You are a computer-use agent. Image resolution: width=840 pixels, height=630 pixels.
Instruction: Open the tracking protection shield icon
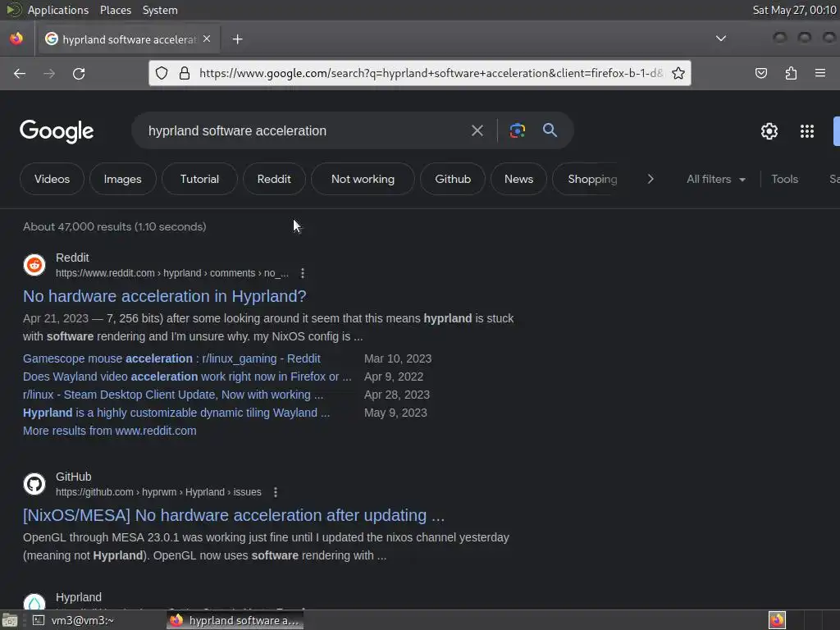click(x=162, y=73)
